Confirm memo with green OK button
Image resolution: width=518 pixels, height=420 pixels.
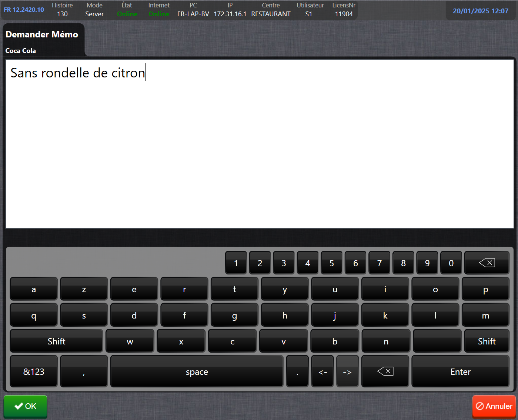coord(25,406)
